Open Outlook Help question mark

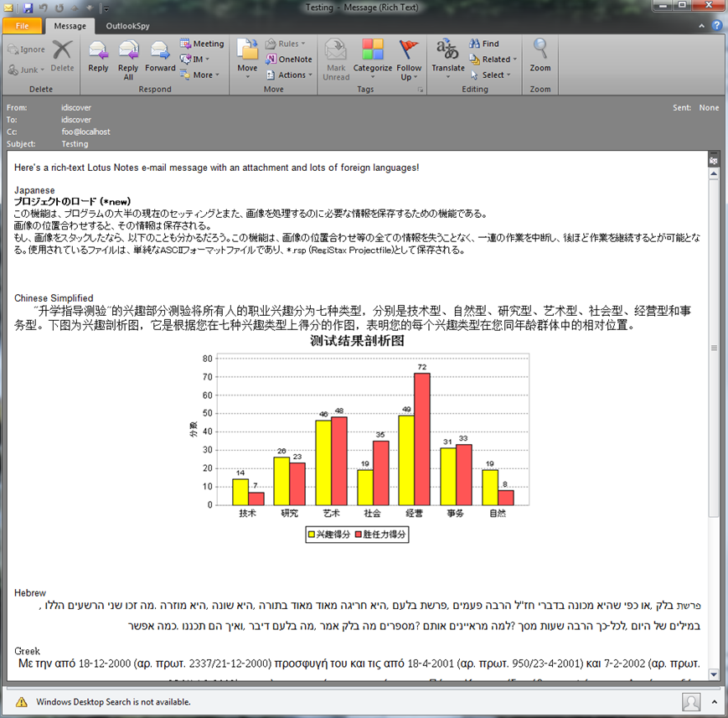(x=717, y=26)
